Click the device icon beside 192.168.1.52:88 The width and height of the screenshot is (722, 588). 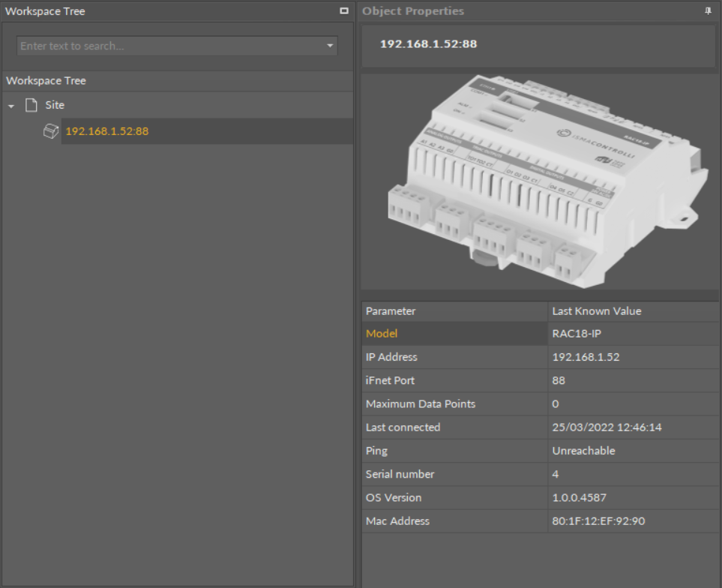tap(51, 131)
